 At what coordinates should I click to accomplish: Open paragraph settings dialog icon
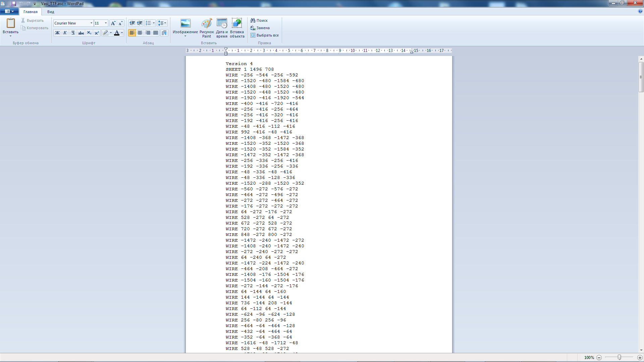(x=164, y=33)
